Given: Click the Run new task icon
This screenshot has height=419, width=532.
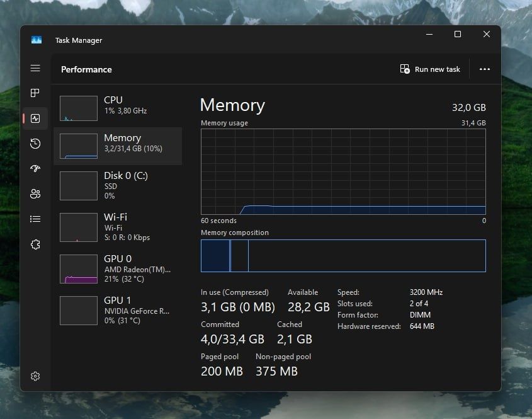Looking at the screenshot, I should click(405, 69).
